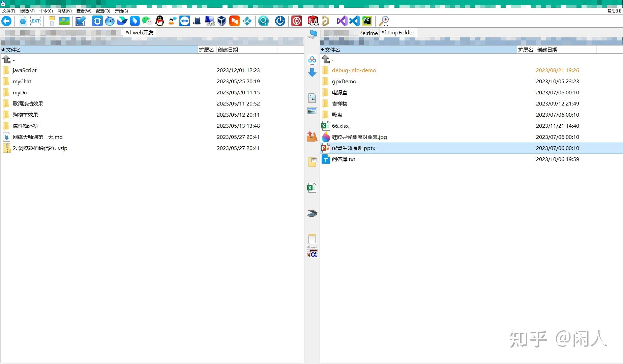This screenshot has height=364, width=623.
Task: Click the scanner icon in middle bar
Action: pos(312,213)
